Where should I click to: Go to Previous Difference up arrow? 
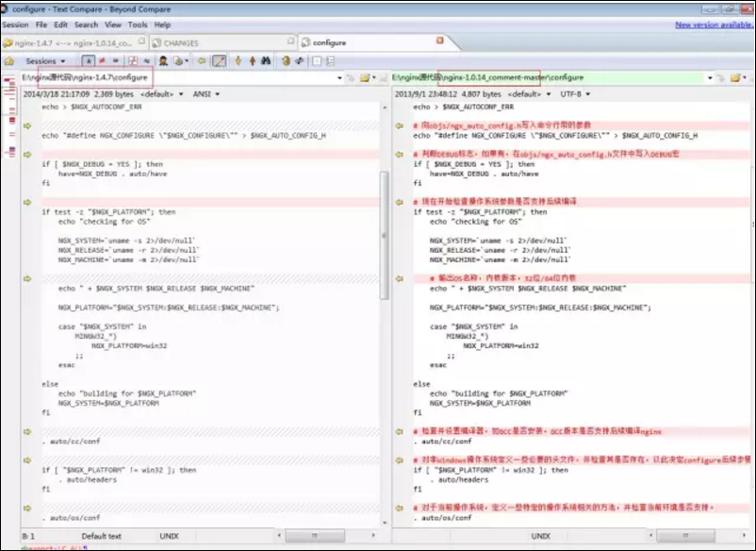click(253, 60)
